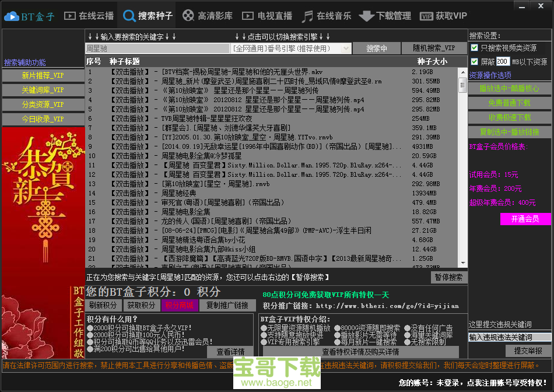Viewport: 554px width, 392px height.
Task: Click 播放选中-酷播核心 button
Action: 509,88
